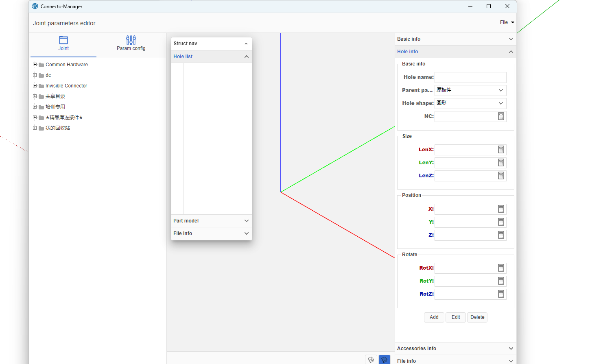Toggle the solid shaded cube view

coord(384,360)
